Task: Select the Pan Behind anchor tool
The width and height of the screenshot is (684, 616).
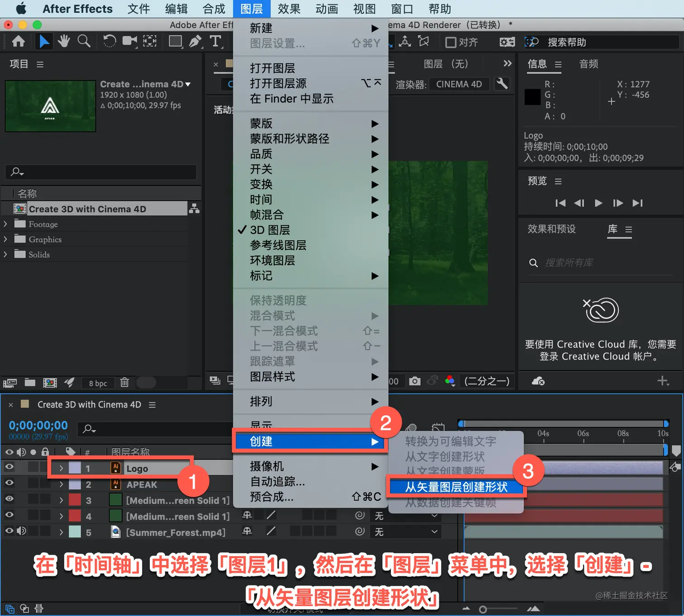Action: tap(150, 41)
